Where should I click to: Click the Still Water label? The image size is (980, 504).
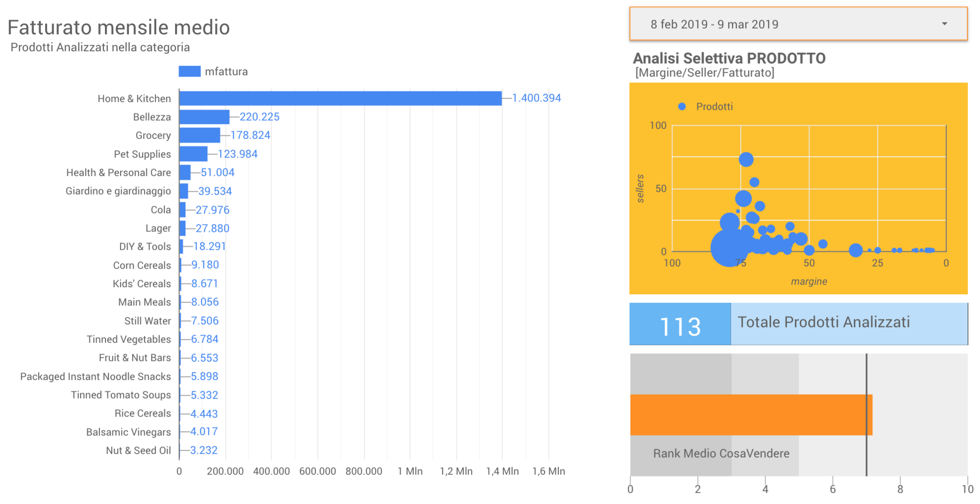[x=147, y=321]
